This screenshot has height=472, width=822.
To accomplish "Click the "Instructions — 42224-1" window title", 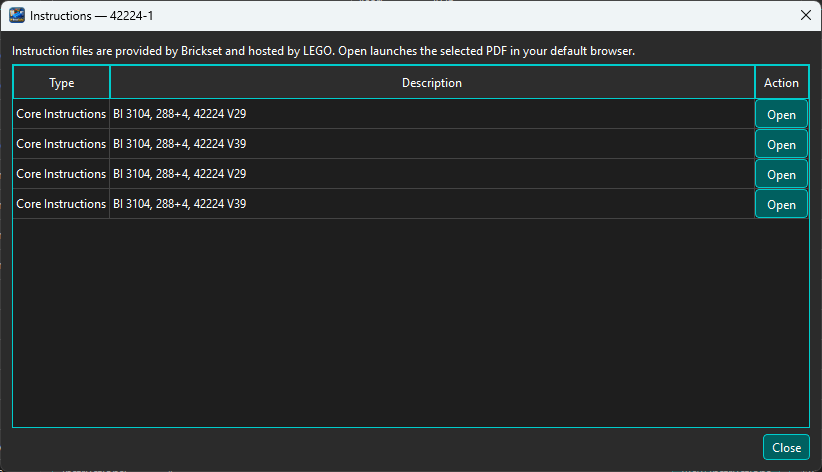I will [x=91, y=16].
